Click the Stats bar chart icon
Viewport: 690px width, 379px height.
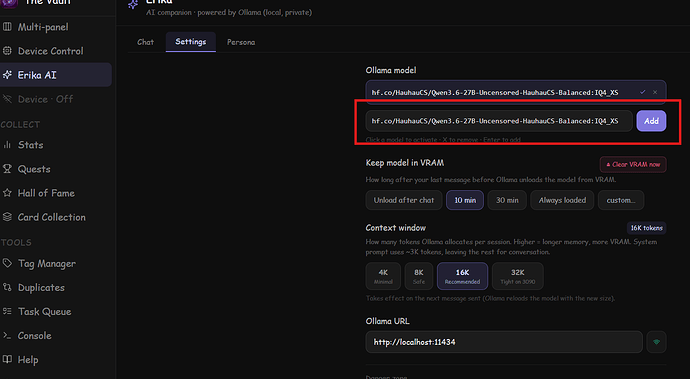tap(7, 145)
